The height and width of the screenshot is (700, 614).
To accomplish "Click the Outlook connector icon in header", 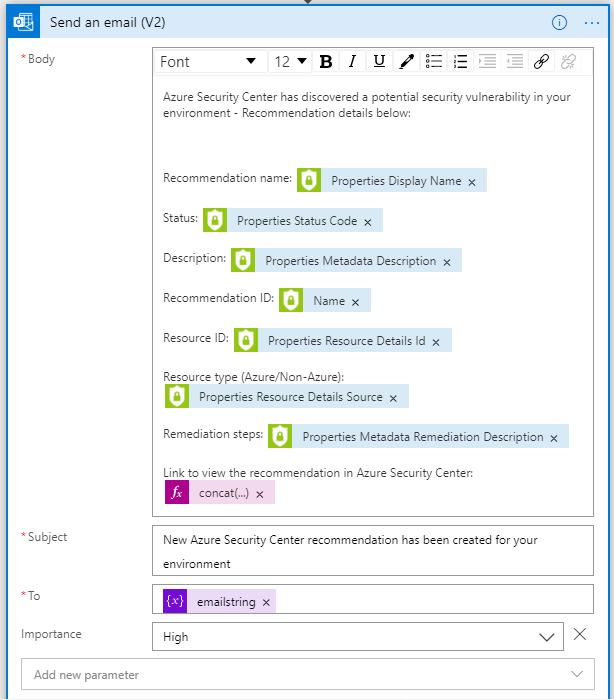I will point(23,22).
